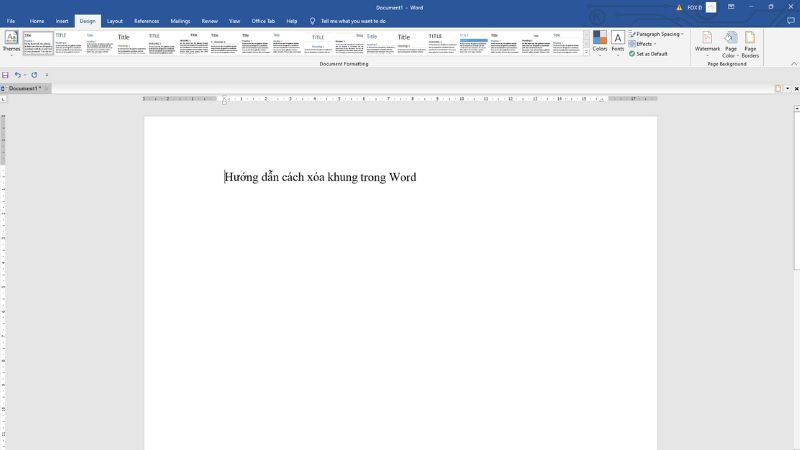
Task: Select the first Title style set thumbnail
Action: coord(38,43)
